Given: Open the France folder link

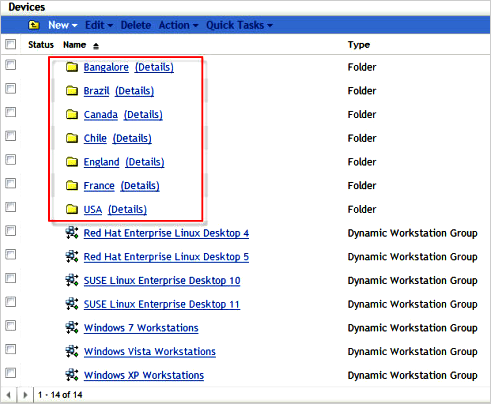Looking at the screenshot, I should pyautogui.click(x=99, y=185).
